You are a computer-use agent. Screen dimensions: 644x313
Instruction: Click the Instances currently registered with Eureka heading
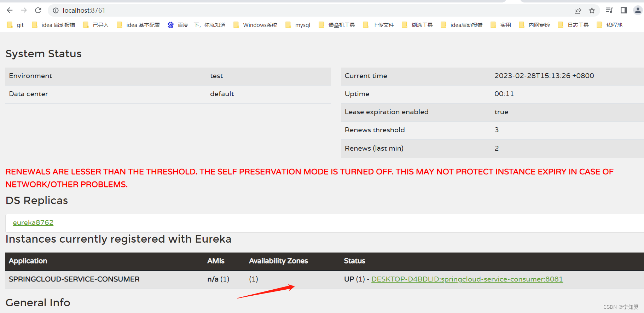pyautogui.click(x=118, y=239)
